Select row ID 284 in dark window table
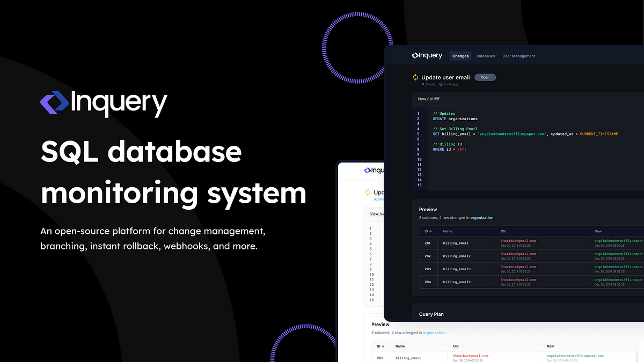The image size is (644, 362). click(428, 282)
